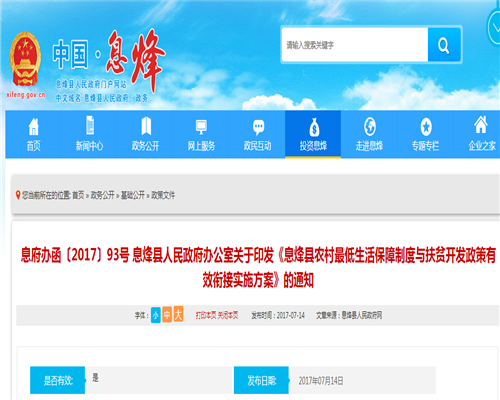Open 新闻中心 document icon
This screenshot has width=500, height=400.
[x=90, y=125]
